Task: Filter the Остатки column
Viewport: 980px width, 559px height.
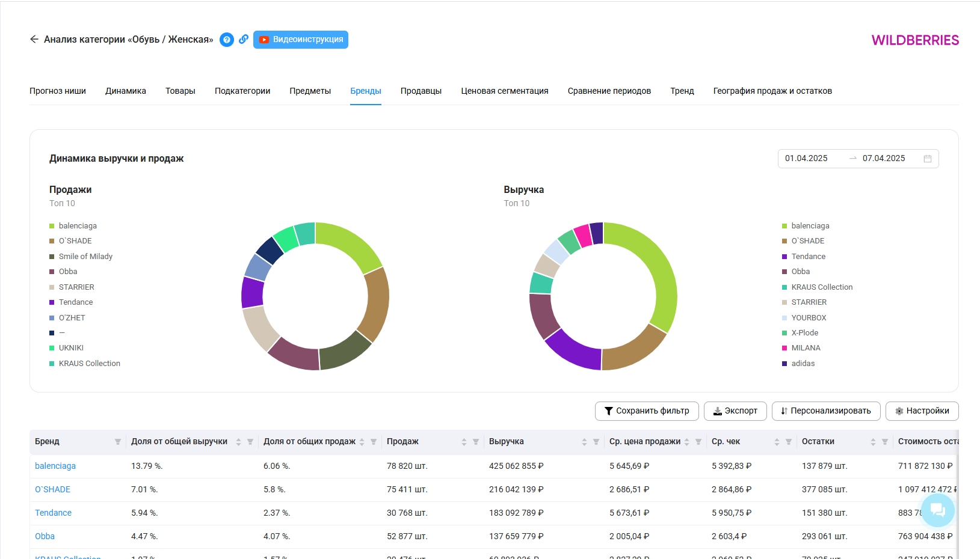Action: click(x=885, y=442)
